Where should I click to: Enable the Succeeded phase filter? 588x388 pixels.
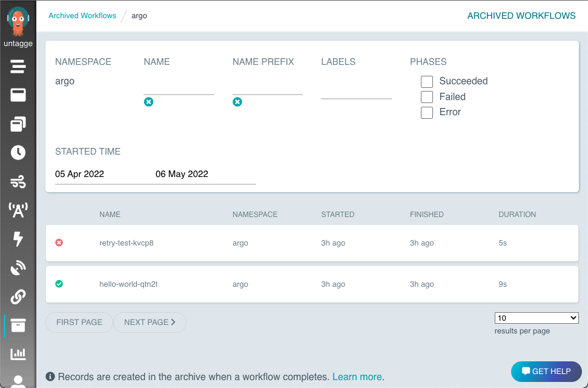426,81
